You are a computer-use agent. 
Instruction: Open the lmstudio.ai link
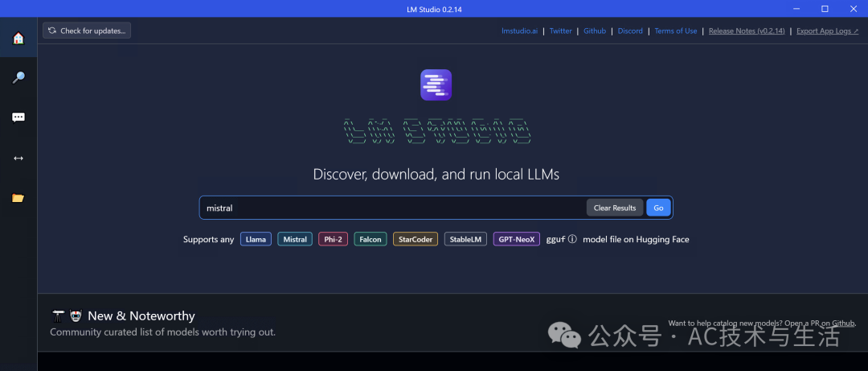(520, 31)
